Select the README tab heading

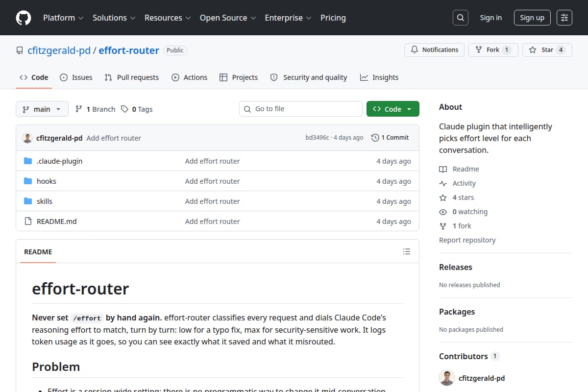(x=38, y=252)
